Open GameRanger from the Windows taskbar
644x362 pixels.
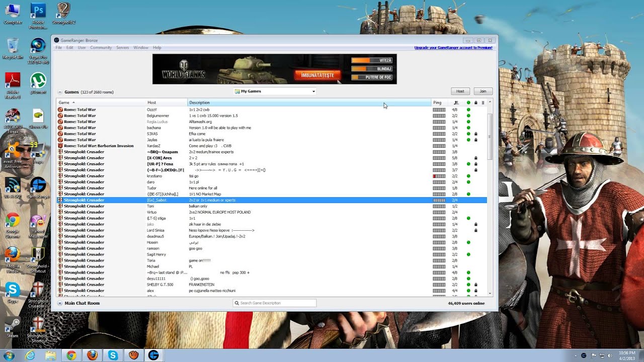tap(153, 355)
